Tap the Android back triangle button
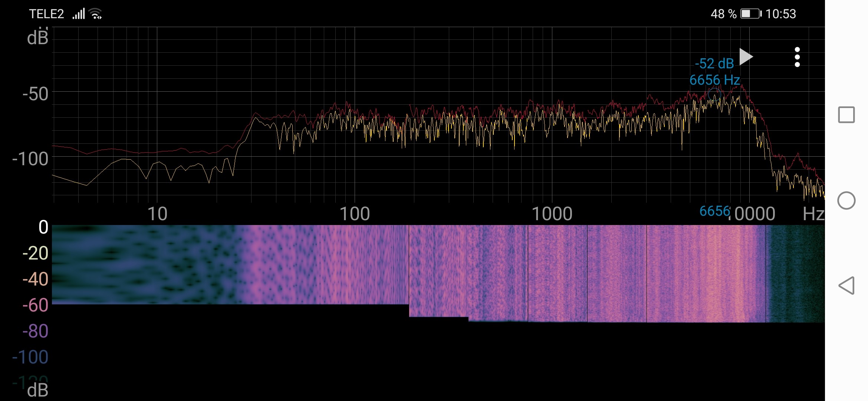 846,286
